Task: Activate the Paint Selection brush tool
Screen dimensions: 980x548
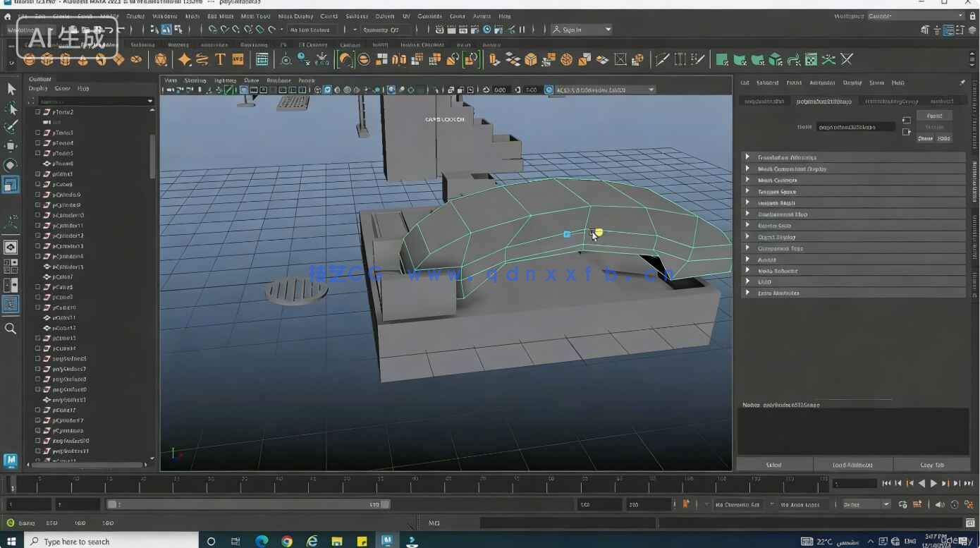Action: (11, 127)
